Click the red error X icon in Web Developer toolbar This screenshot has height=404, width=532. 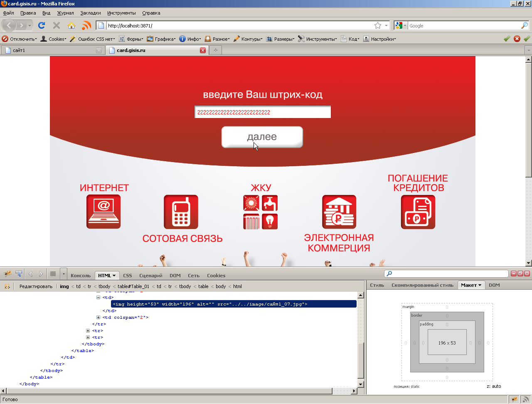coord(517,39)
